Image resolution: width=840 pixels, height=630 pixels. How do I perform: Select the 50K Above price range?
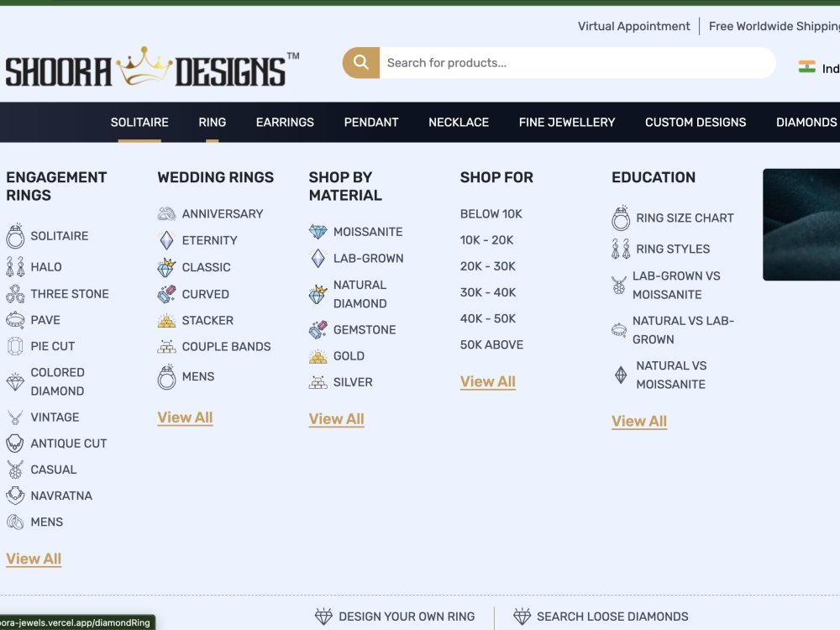[491, 345]
